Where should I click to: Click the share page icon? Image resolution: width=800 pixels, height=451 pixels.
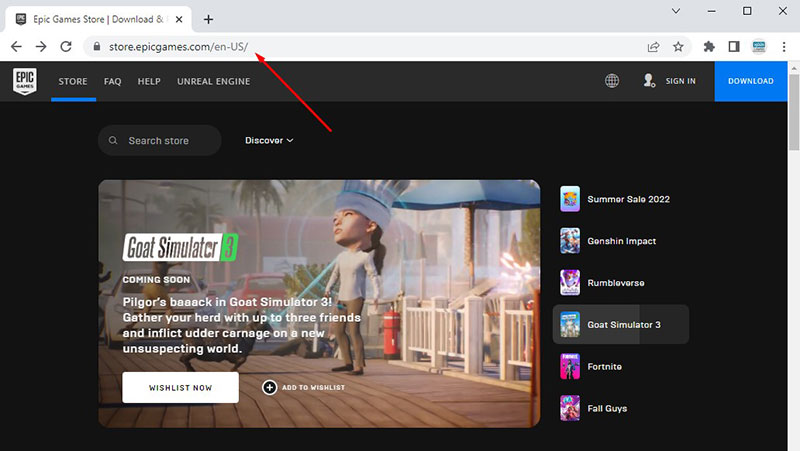coord(653,47)
